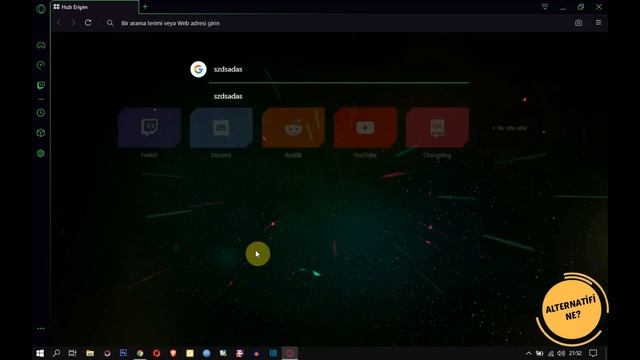Open Easy Setup sliders icon

(x=598, y=23)
